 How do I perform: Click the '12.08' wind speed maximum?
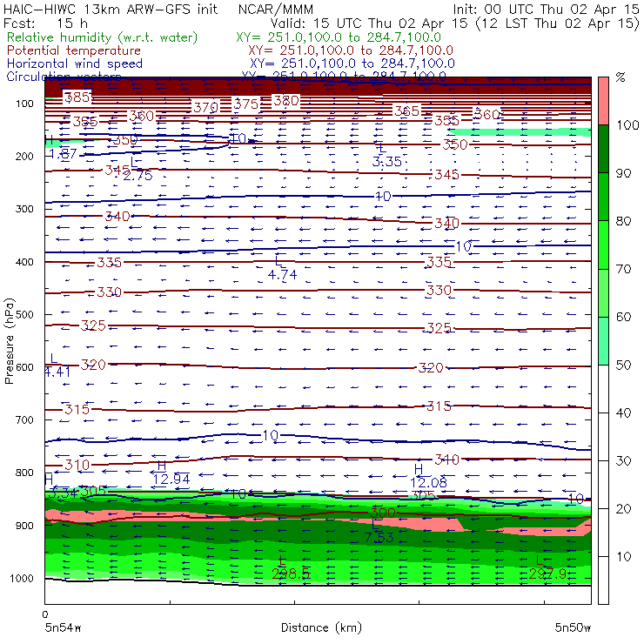(x=428, y=483)
